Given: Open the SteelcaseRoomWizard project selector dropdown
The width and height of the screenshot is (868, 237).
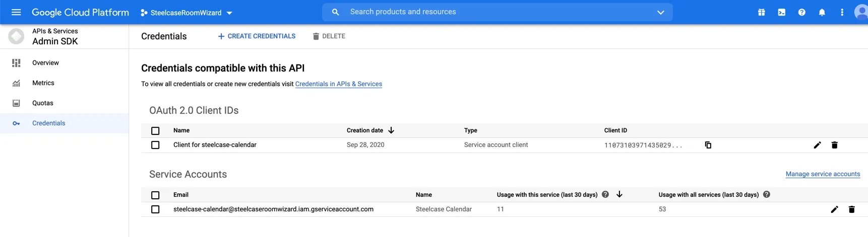Looking at the screenshot, I should pos(187,13).
